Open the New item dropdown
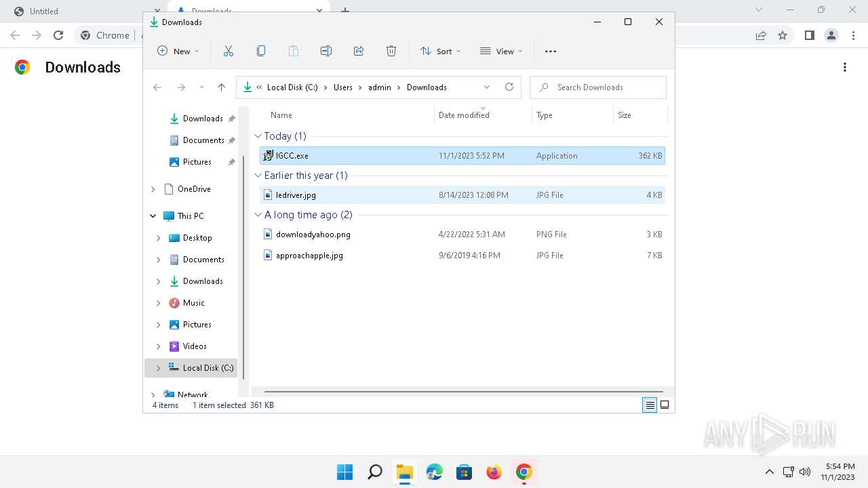 tap(178, 51)
